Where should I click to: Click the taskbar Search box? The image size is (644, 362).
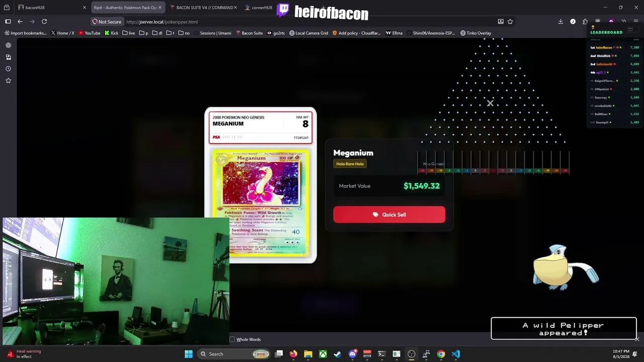coord(234,354)
